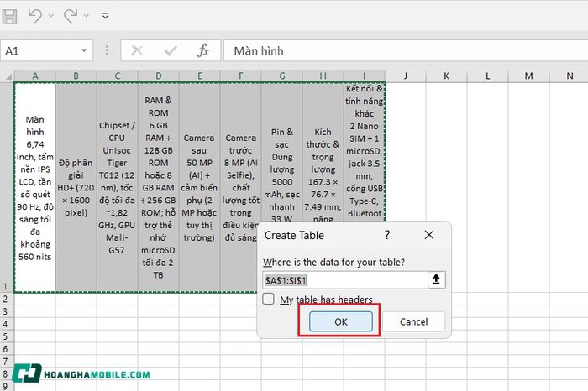Click cell B1 with Độ phân giải text

[x=76, y=187]
